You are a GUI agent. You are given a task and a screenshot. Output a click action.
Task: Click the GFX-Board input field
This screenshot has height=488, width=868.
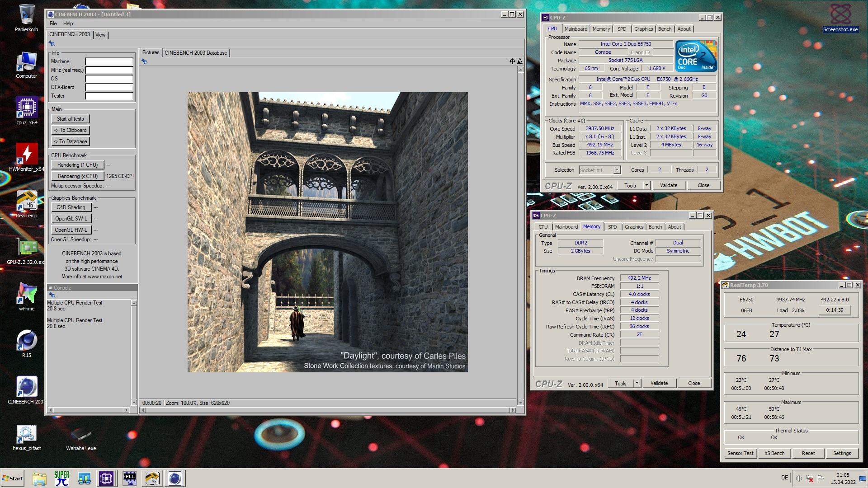[x=109, y=87]
